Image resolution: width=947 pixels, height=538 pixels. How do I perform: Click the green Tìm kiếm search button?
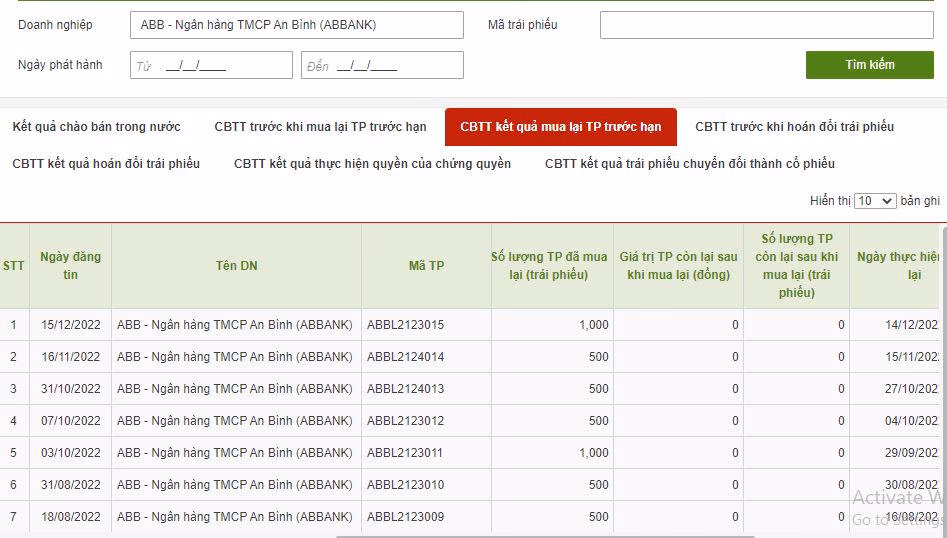869,65
